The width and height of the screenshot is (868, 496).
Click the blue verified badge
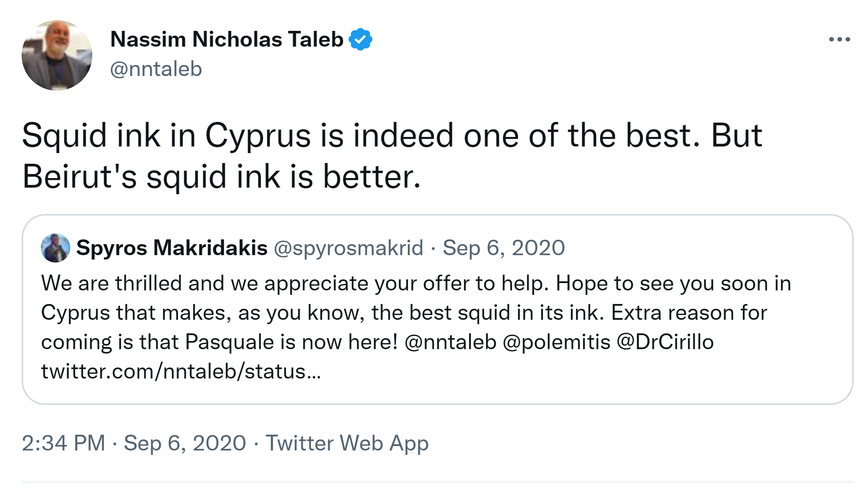361,39
